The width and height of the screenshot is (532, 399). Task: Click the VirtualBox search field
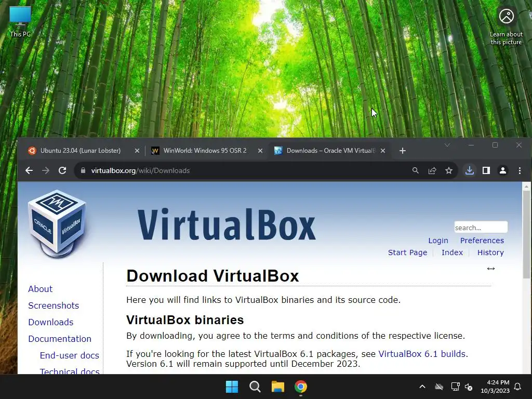481,228
